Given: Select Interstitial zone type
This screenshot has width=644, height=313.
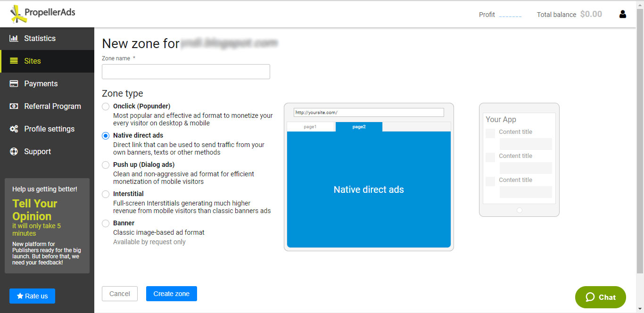Looking at the screenshot, I should point(106,194).
